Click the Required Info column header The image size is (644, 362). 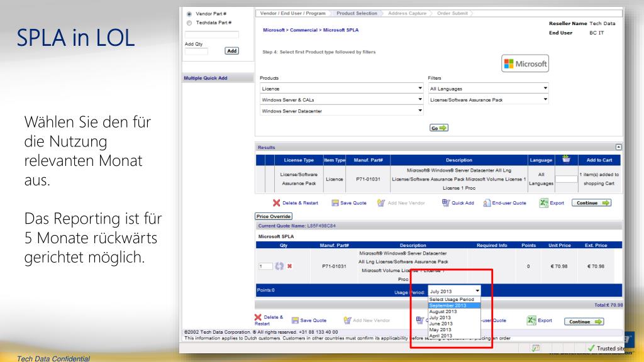[x=492, y=246]
